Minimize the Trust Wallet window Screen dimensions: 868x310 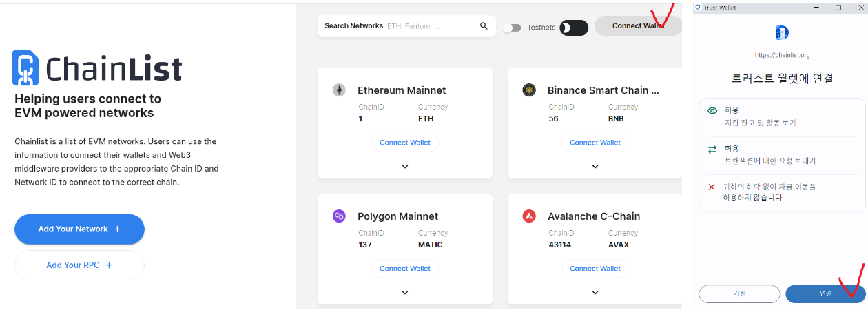point(816,7)
